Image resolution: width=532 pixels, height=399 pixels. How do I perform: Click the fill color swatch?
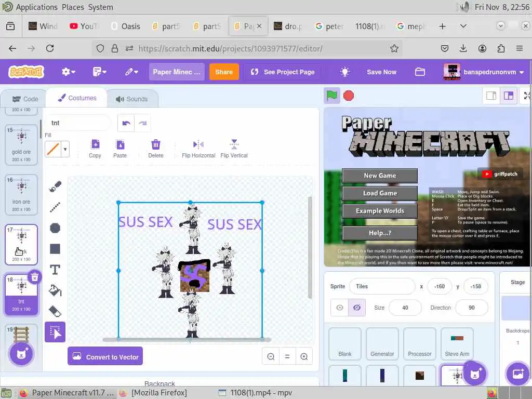53,149
